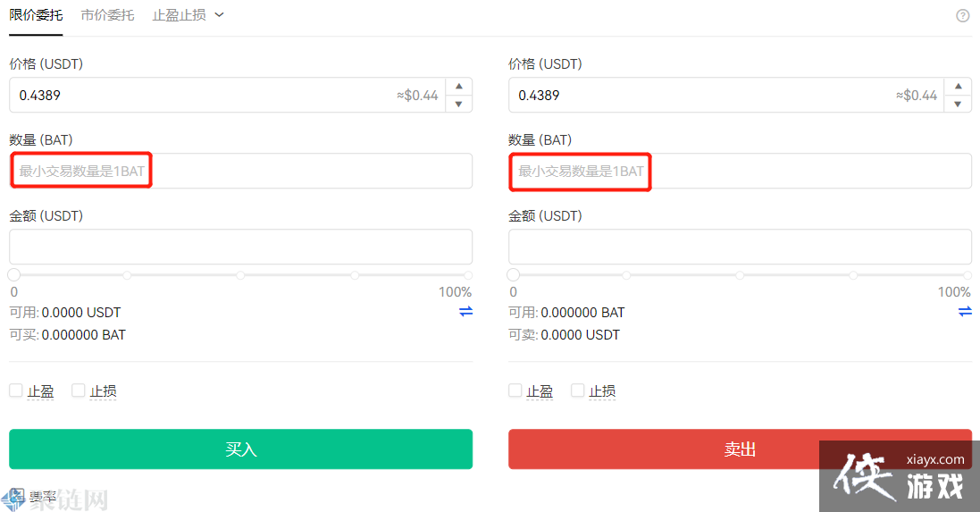Switch to the 市价委托 tab

107,15
